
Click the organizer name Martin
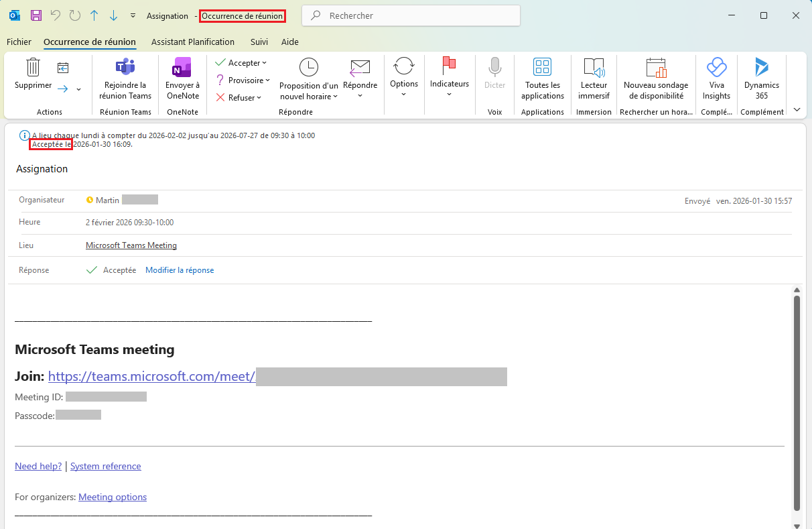point(107,200)
